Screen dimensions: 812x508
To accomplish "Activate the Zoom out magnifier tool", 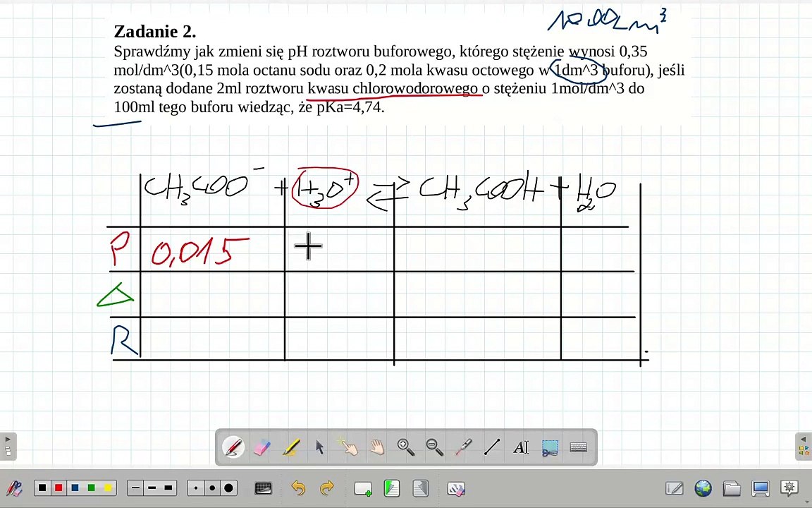I will pyautogui.click(x=434, y=447).
